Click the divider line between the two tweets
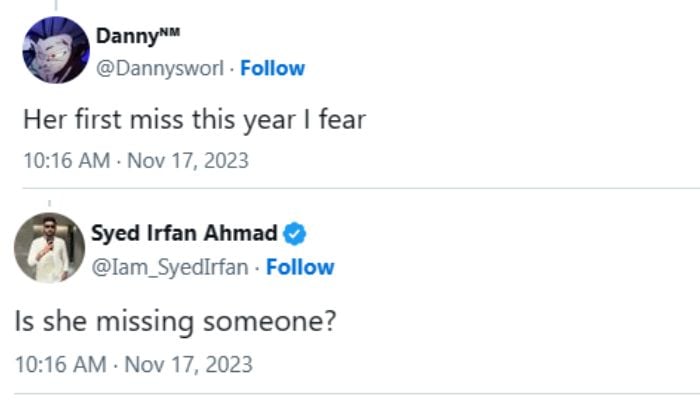 (x=361, y=189)
